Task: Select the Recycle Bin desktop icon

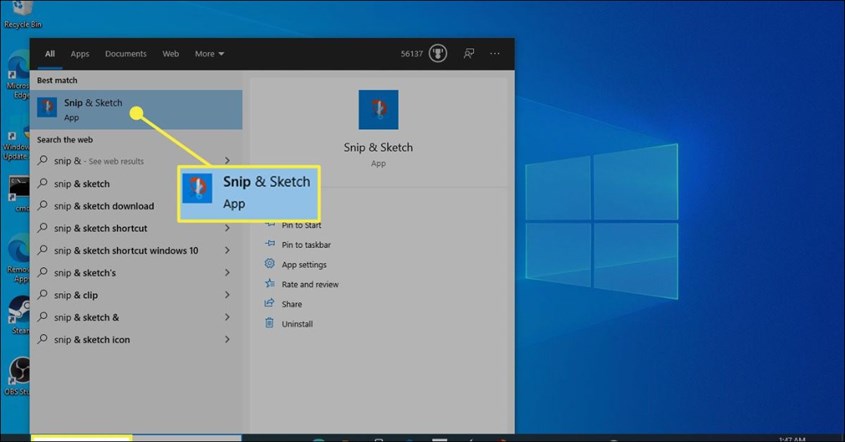Action: tap(22, 15)
